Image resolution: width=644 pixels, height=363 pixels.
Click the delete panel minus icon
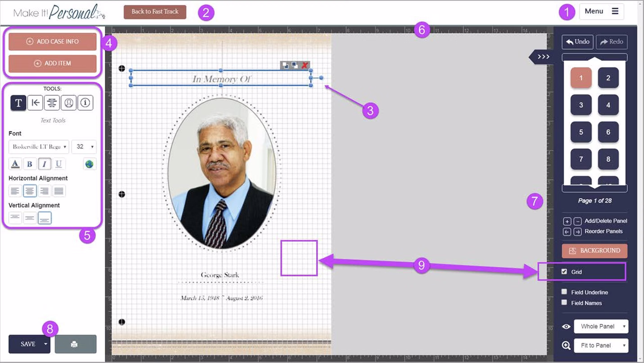point(577,221)
